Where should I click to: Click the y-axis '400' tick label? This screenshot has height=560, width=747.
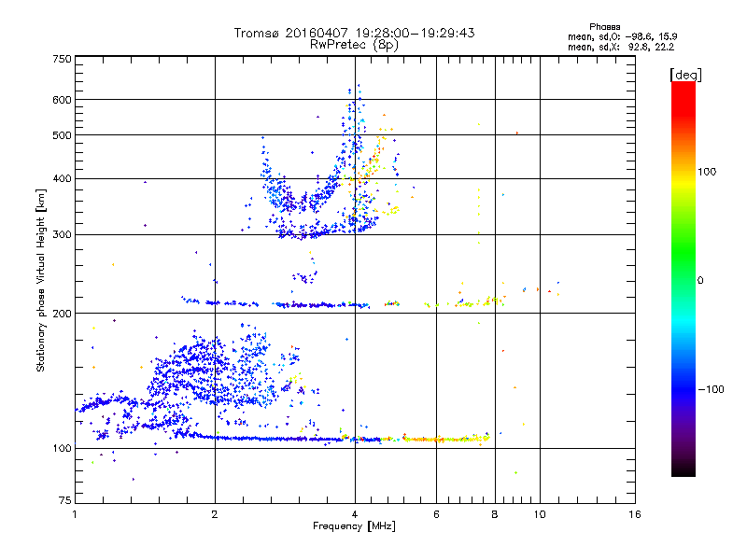pyautogui.click(x=62, y=179)
